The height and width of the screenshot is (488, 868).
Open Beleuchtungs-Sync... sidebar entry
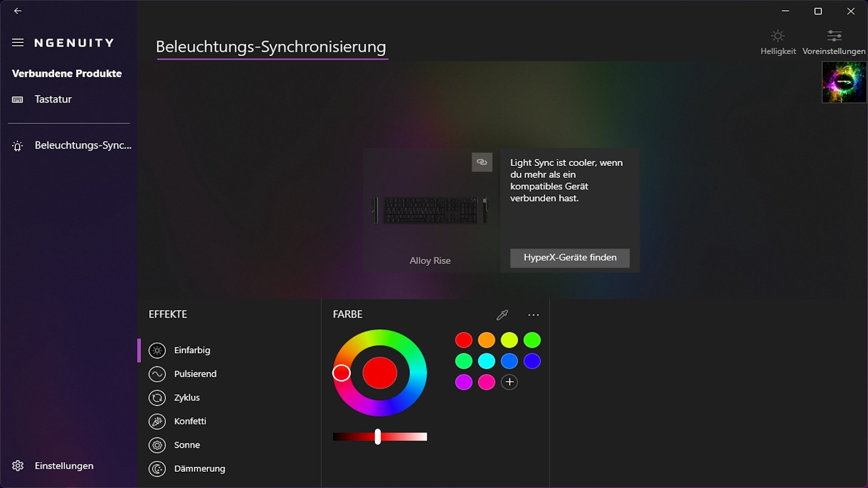83,145
